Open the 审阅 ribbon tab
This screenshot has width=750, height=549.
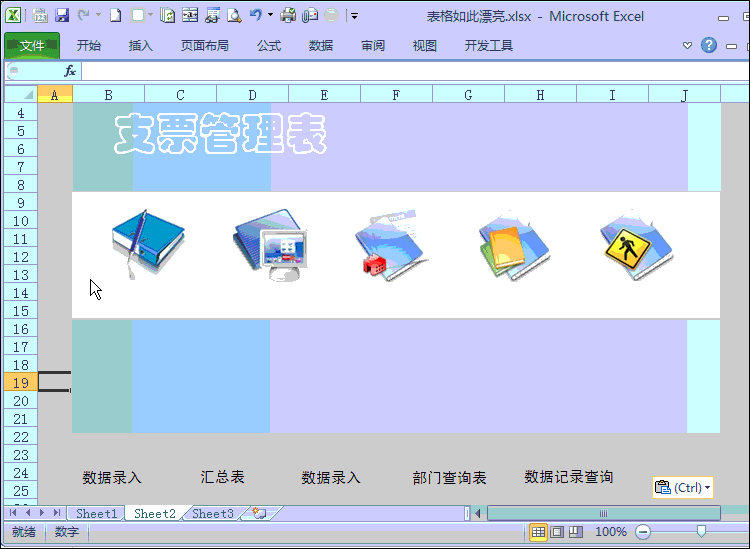point(373,45)
